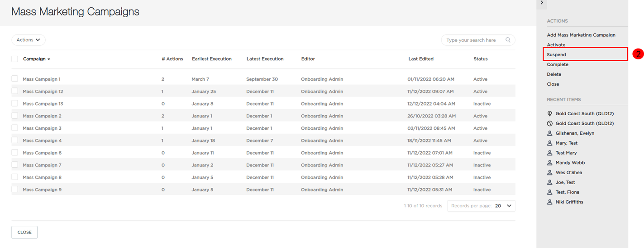
Task: Click location pin icon for Gold Coast South
Action: pyautogui.click(x=550, y=114)
